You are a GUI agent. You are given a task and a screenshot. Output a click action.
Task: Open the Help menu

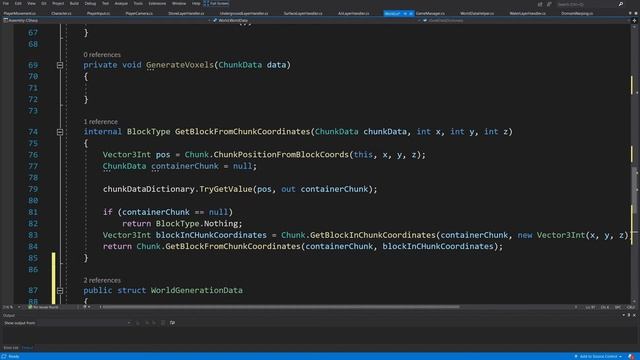pyautogui.click(x=196, y=3)
